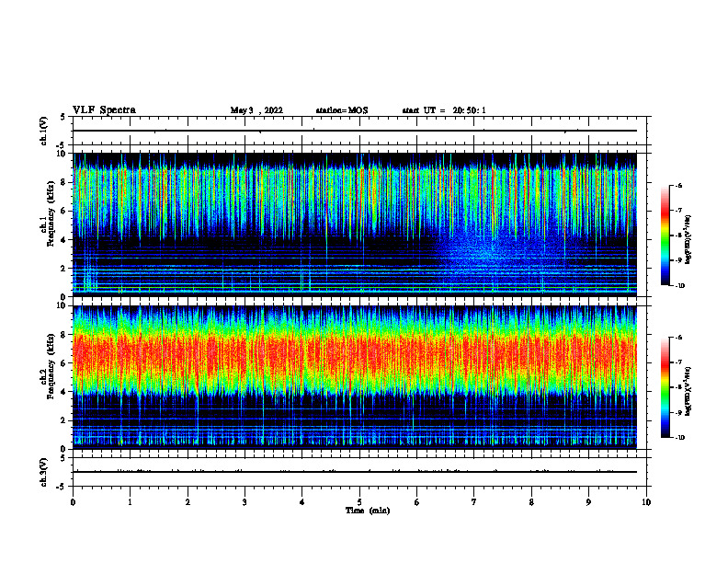The width and height of the screenshot is (728, 563).
Task: Click the "ch.3(V)" axis label
Action: 43,472
